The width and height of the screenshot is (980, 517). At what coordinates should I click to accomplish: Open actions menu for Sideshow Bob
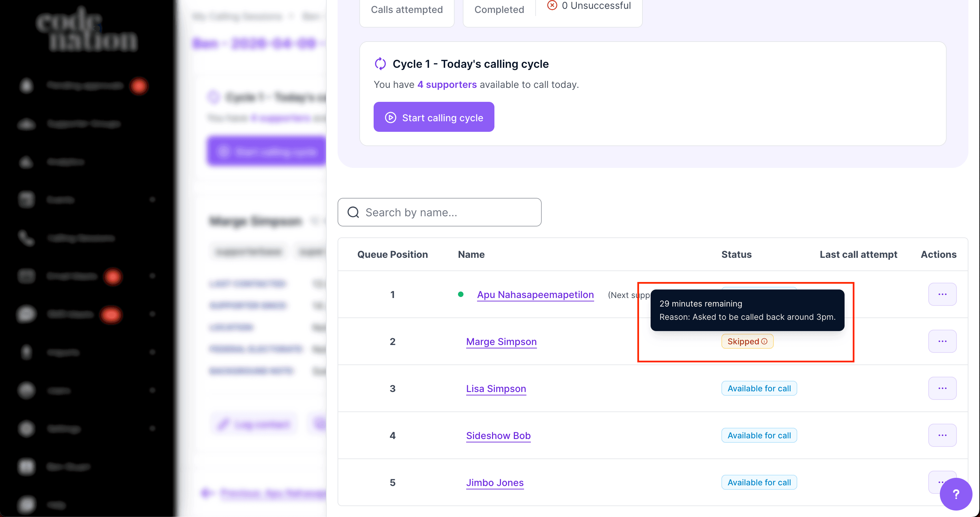pyautogui.click(x=942, y=435)
